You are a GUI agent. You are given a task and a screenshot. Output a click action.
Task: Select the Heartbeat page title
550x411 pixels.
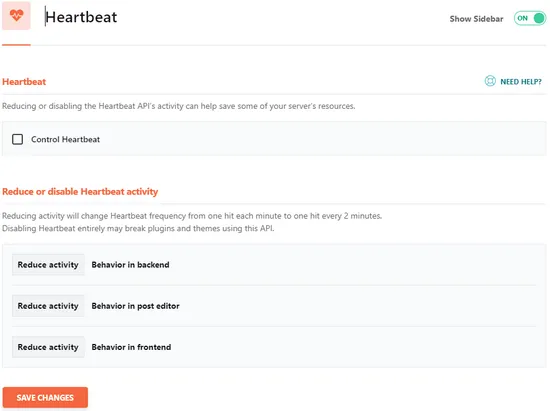point(81,17)
